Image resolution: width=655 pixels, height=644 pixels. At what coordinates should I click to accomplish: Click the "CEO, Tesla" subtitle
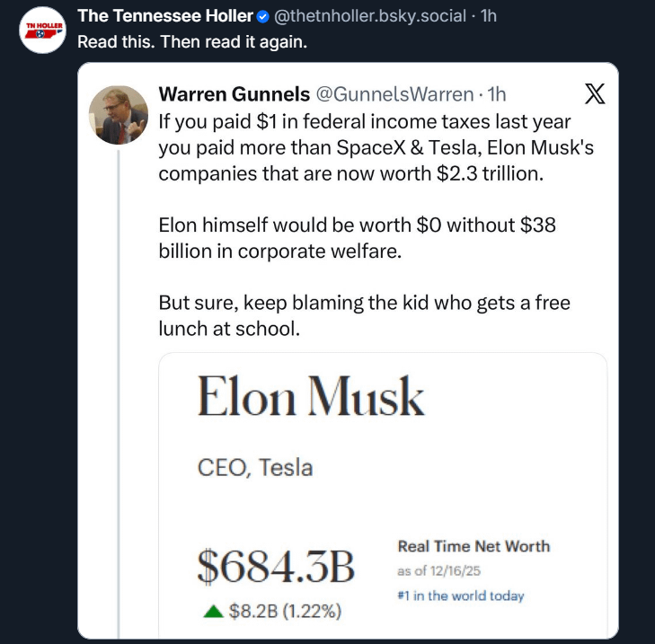255,467
